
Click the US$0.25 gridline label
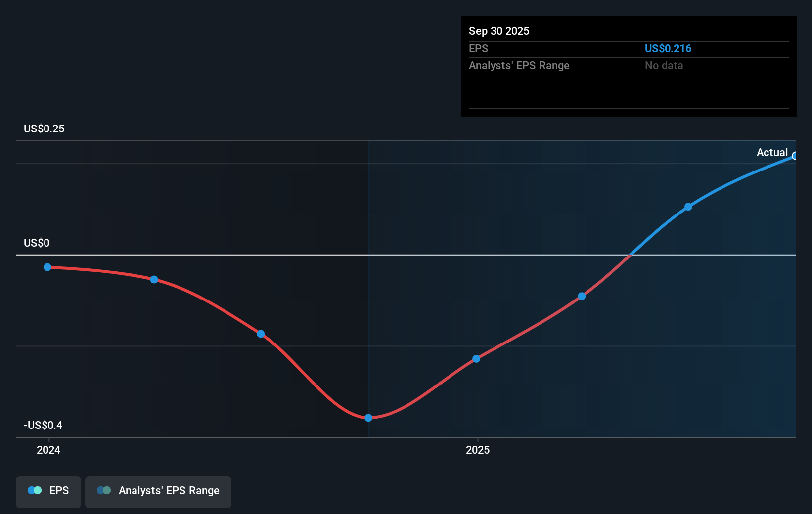[x=44, y=128]
